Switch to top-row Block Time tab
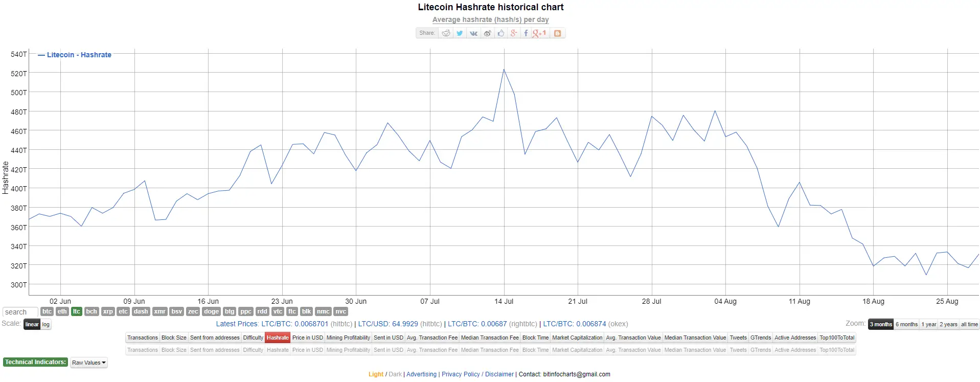The height and width of the screenshot is (382, 980). 535,338
